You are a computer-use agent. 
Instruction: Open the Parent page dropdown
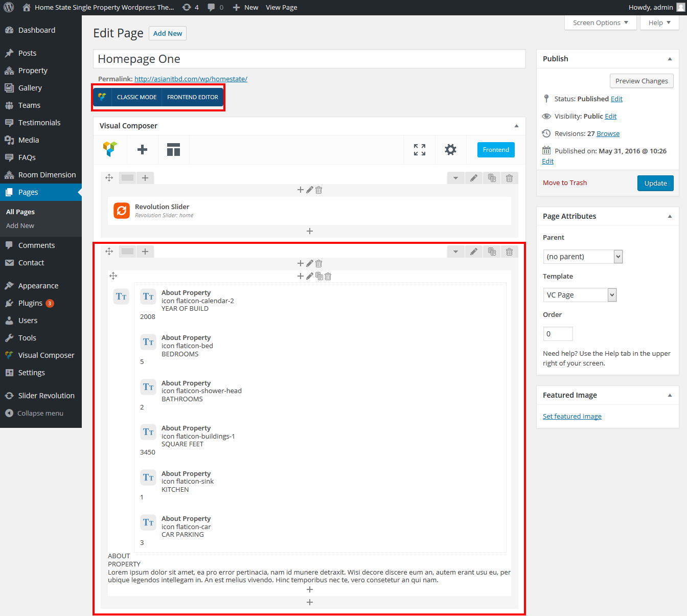[x=582, y=257]
